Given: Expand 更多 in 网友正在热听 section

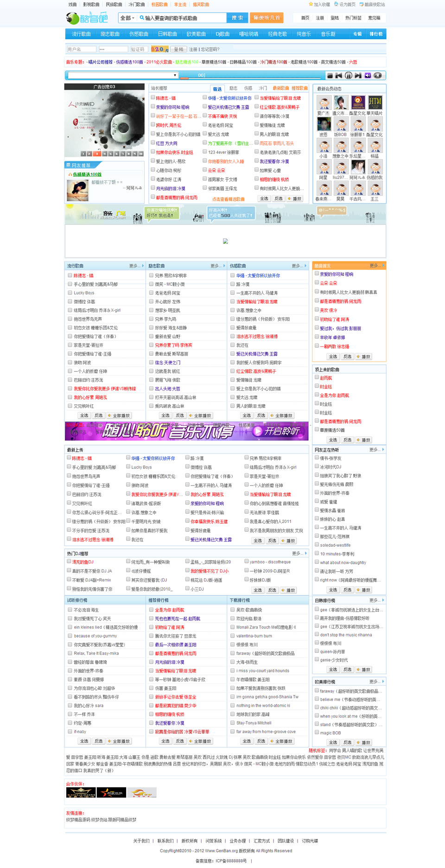Looking at the screenshot, I should coord(376,450).
